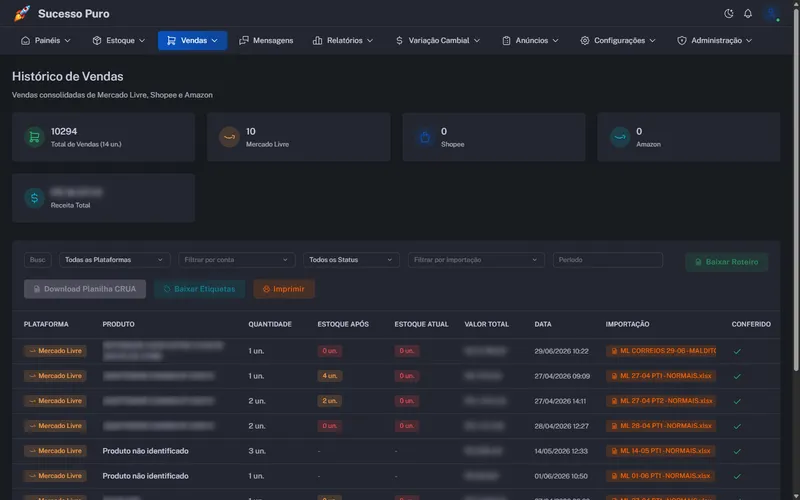Click the Amazon card icon
This screenshot has height=500, width=800.
619,137
